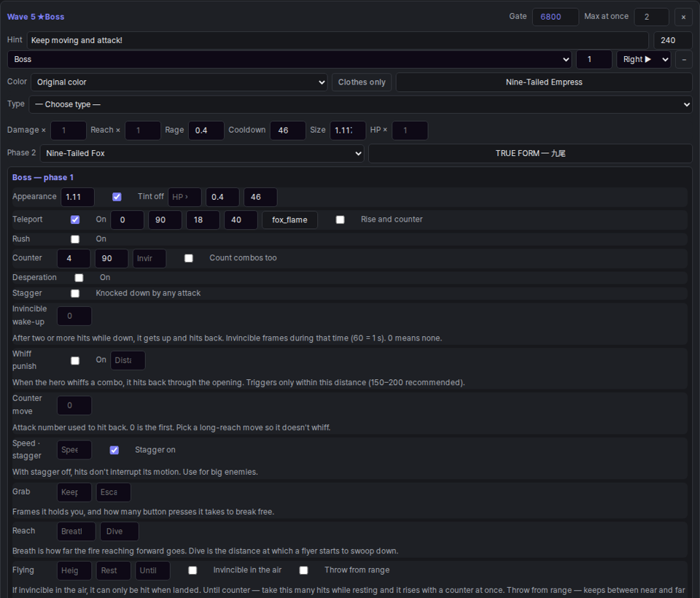Click the Damage multiplier field
The height and width of the screenshot is (598, 700).
69,131
